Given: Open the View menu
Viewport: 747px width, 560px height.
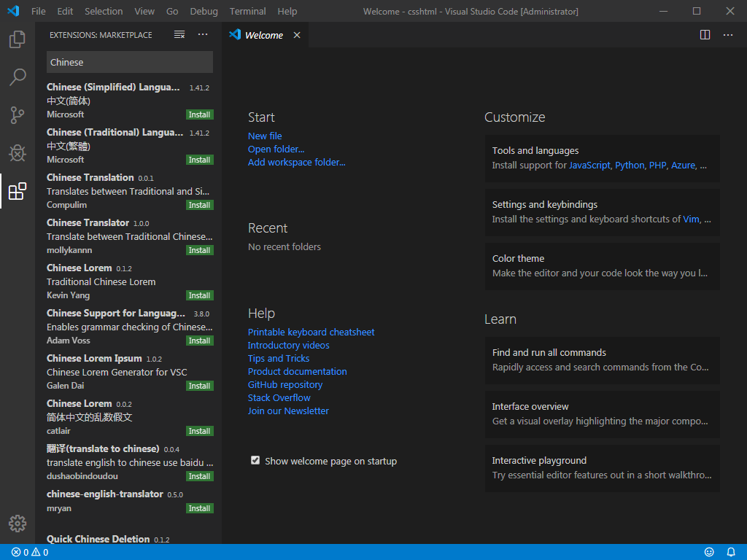Looking at the screenshot, I should click(144, 11).
